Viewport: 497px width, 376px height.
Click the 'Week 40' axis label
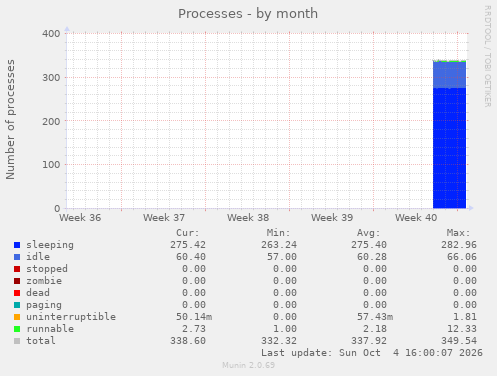[416, 218]
